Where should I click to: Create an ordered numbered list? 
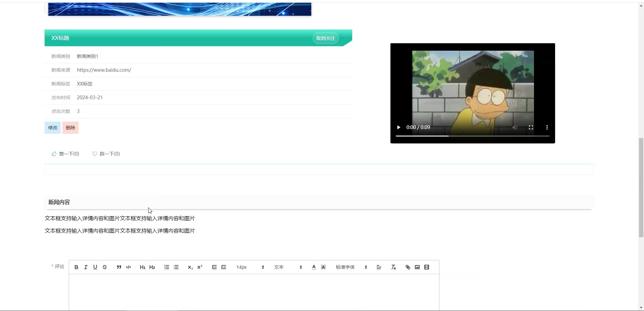point(167,267)
